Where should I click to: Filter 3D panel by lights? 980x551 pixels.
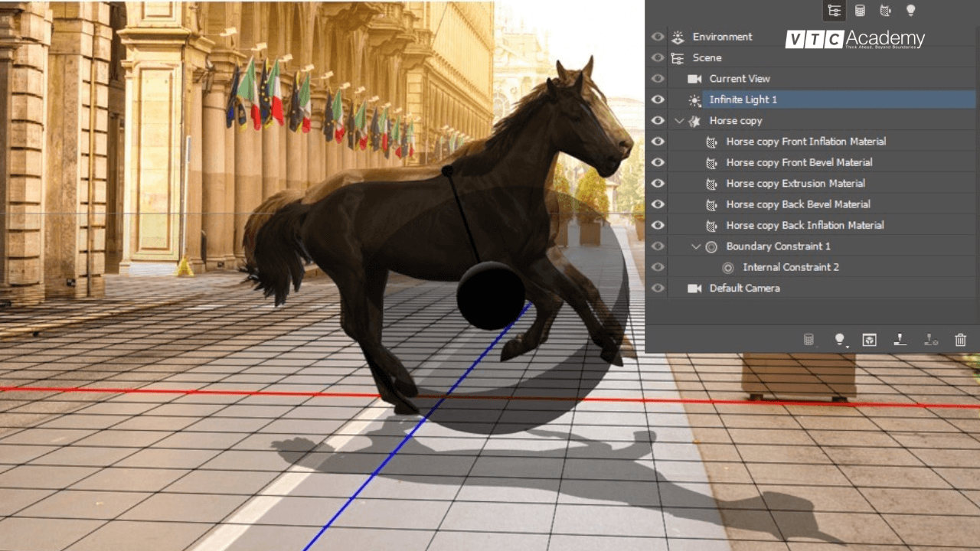tap(910, 11)
